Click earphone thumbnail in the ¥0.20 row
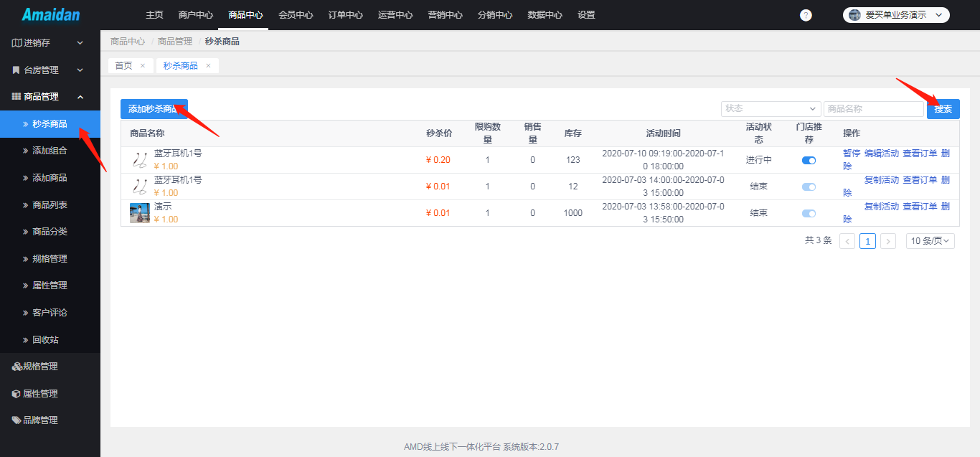 140,160
